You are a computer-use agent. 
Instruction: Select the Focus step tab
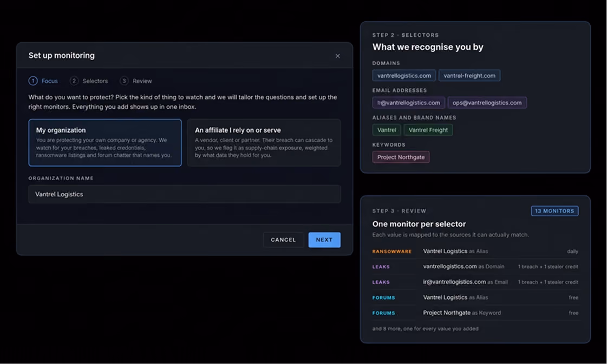pyautogui.click(x=43, y=81)
